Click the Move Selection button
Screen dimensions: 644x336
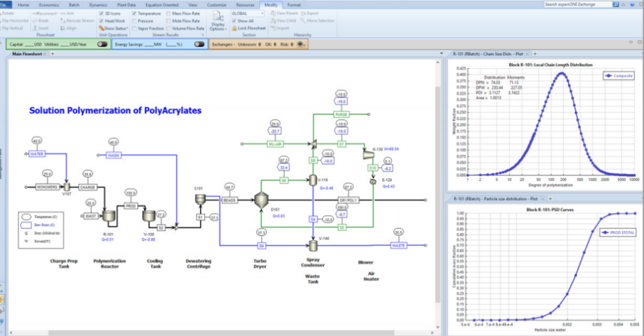pos(317,21)
